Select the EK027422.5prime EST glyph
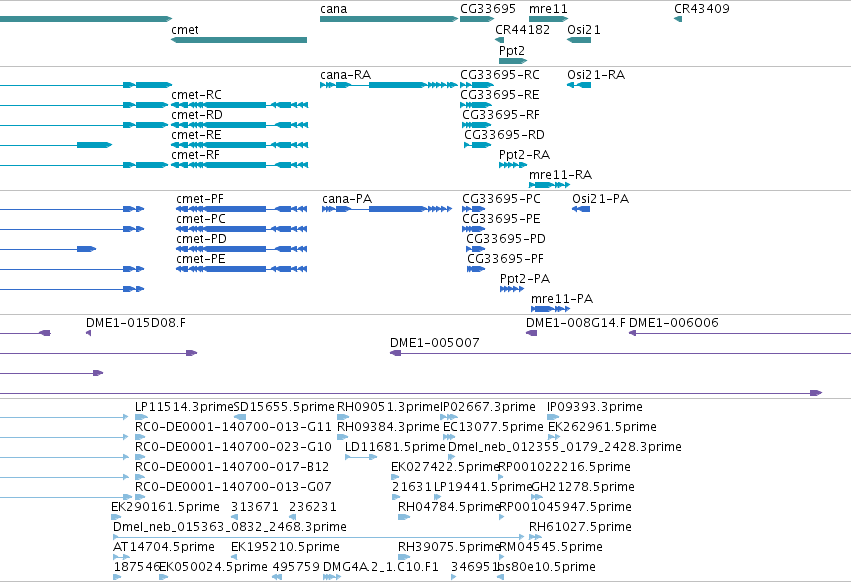The height and width of the screenshot is (582, 851). [x=395, y=477]
